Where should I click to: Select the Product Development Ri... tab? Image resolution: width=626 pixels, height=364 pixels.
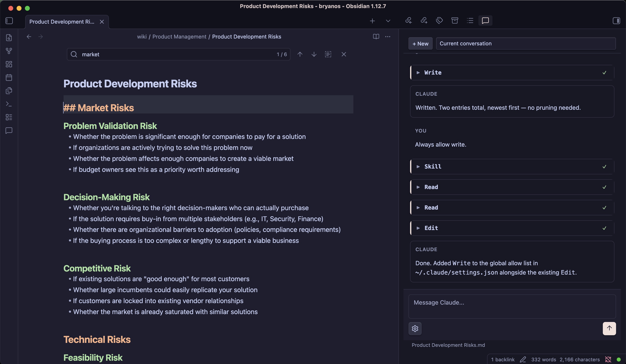pyautogui.click(x=62, y=22)
